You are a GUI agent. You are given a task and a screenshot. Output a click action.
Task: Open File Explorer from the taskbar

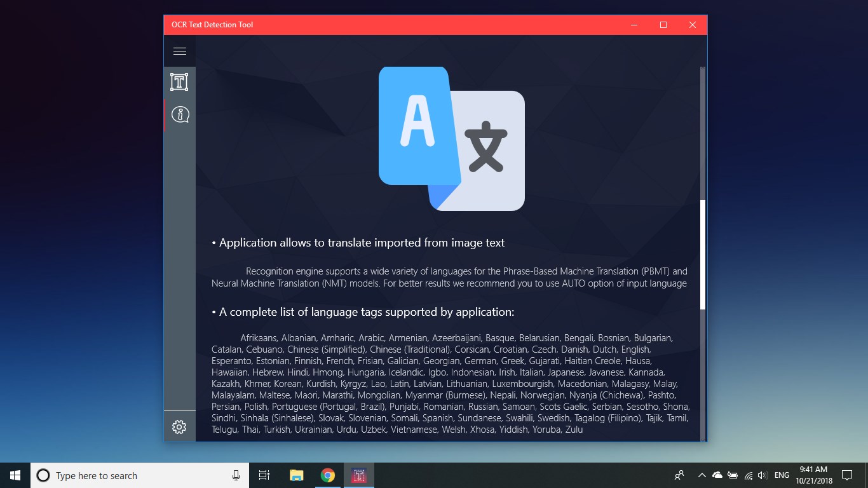point(296,475)
